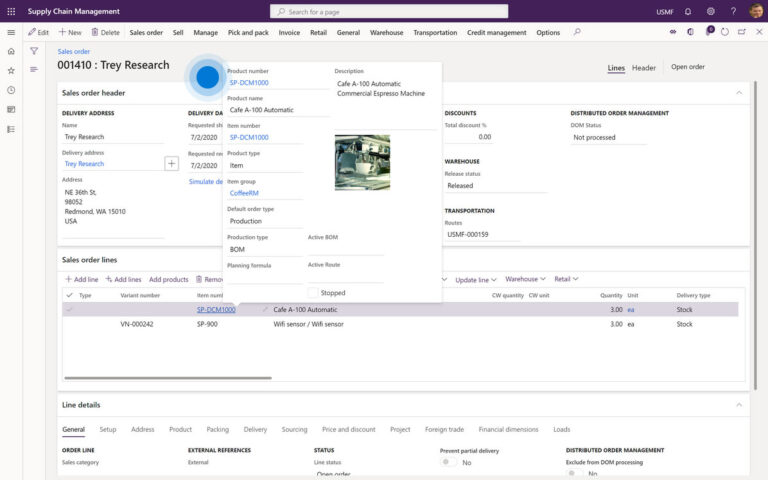Open Trey Research delivery address link
Viewport: 768px width, 480px height.
(x=84, y=164)
